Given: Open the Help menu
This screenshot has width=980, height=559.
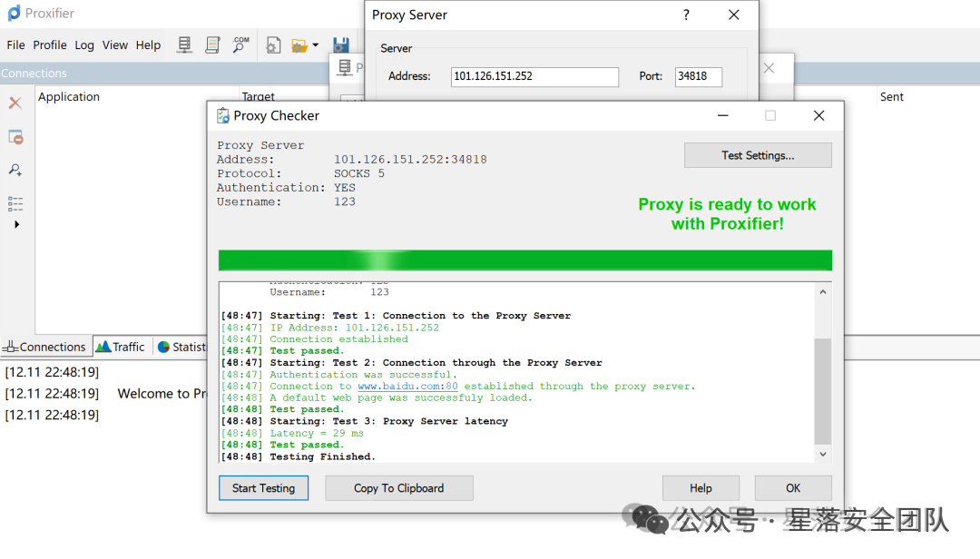Looking at the screenshot, I should click(148, 45).
